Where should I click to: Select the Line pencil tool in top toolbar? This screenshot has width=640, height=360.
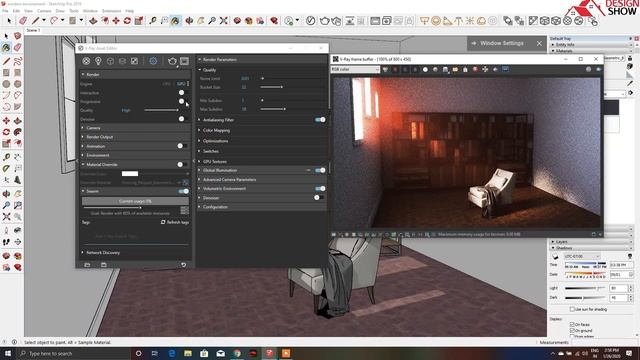coord(36,20)
